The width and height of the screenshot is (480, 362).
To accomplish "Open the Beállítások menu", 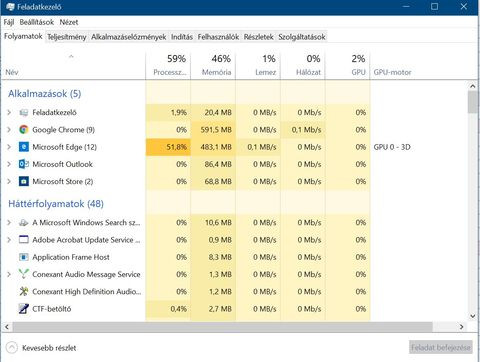I will (37, 22).
